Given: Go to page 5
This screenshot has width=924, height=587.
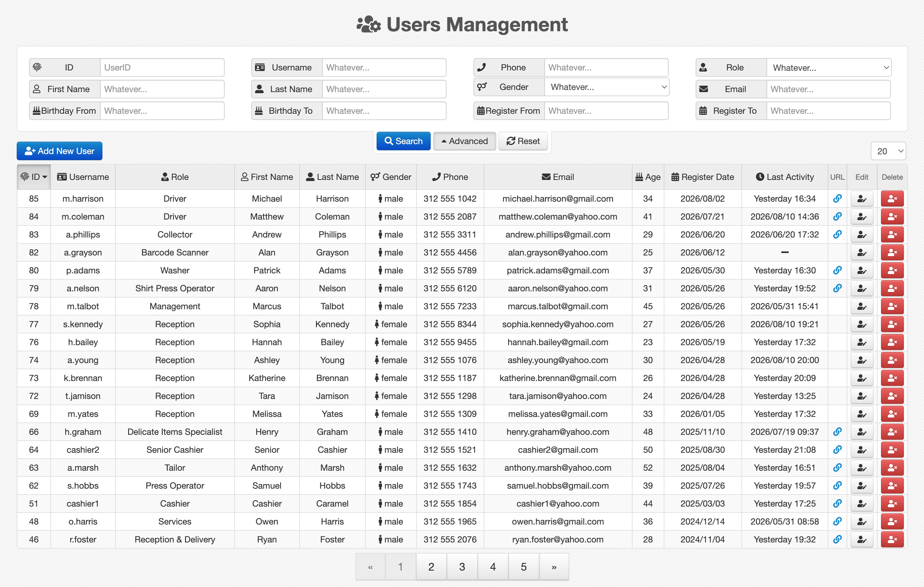Looking at the screenshot, I should click(524, 566).
